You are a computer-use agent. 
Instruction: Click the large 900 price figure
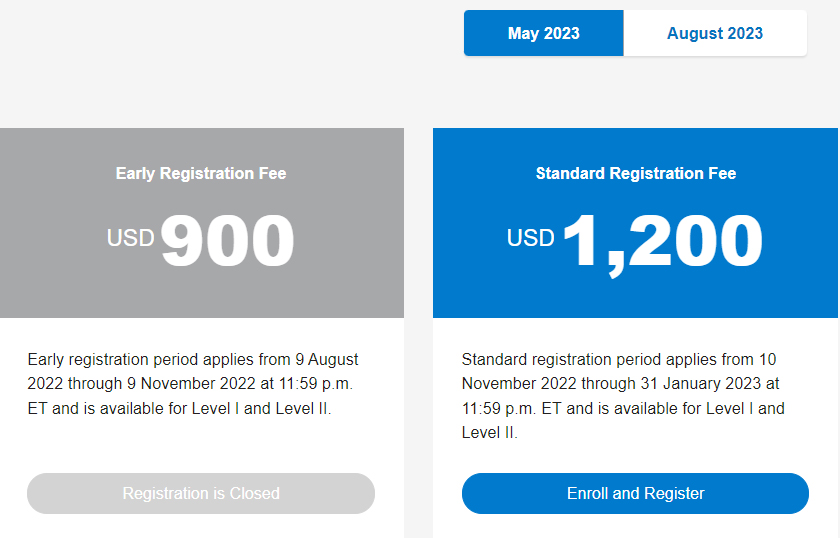(228, 241)
